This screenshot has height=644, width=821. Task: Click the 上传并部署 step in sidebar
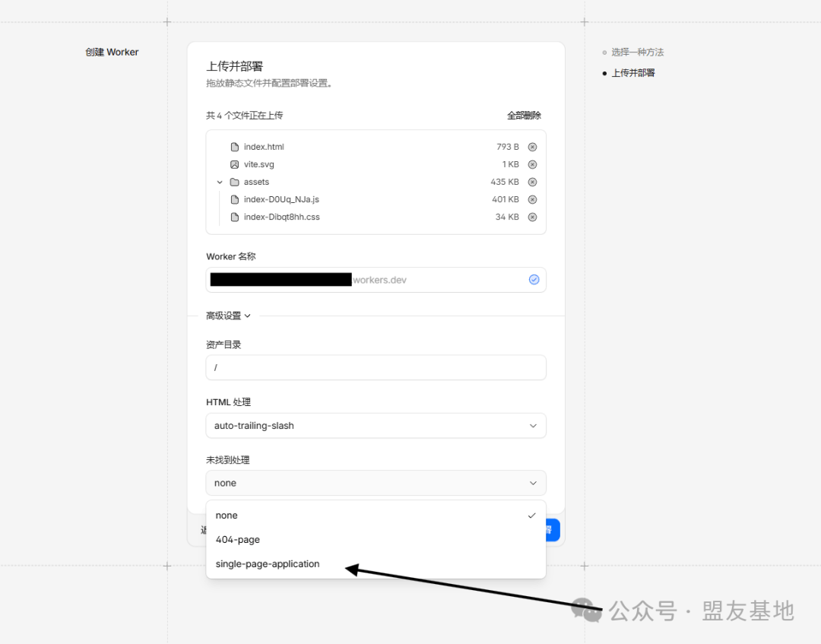tap(633, 73)
